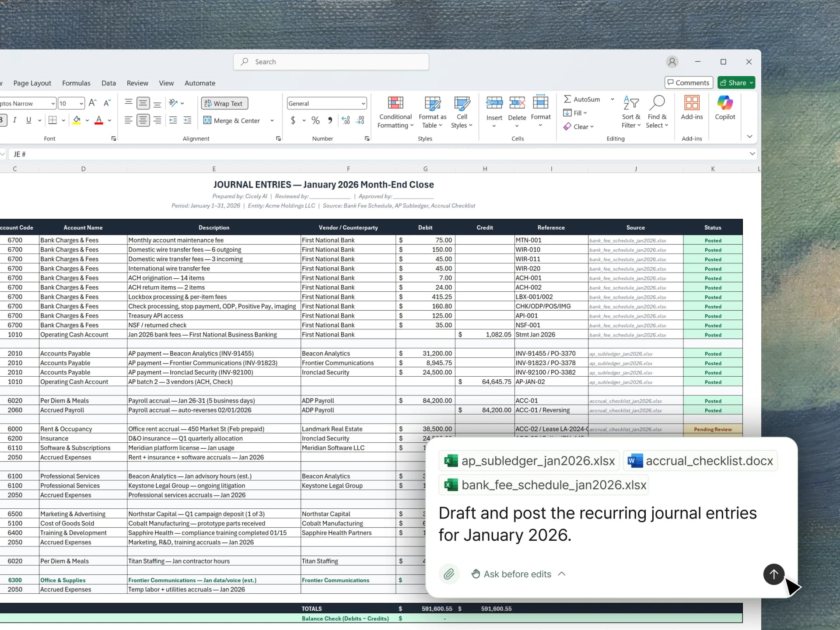Click the paperclip attach file icon
The image size is (840, 630).
click(x=449, y=574)
